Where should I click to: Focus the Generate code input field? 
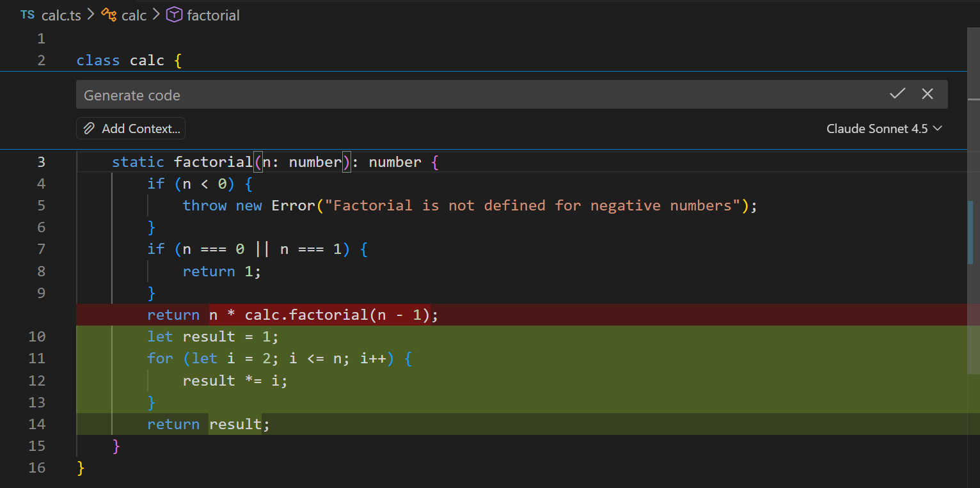[x=448, y=94]
